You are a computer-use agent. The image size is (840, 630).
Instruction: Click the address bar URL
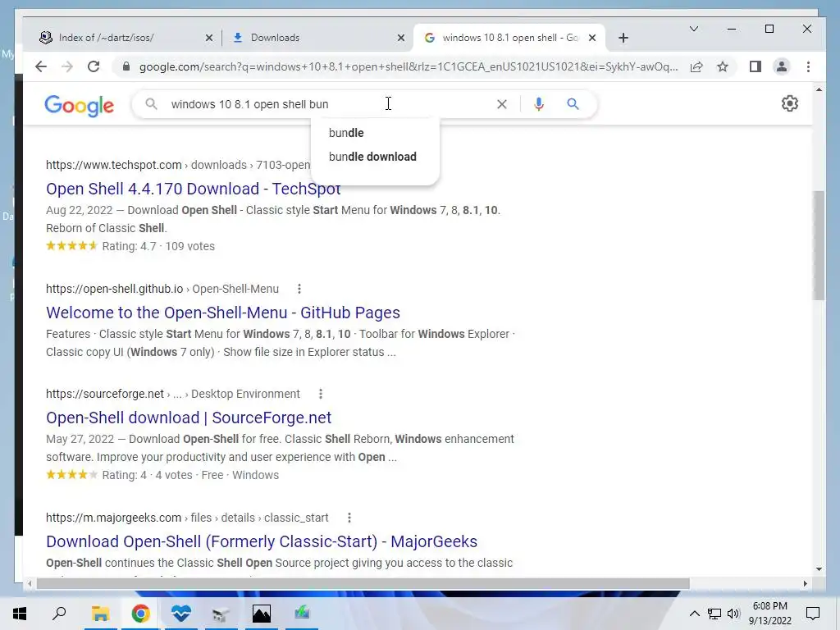409,66
